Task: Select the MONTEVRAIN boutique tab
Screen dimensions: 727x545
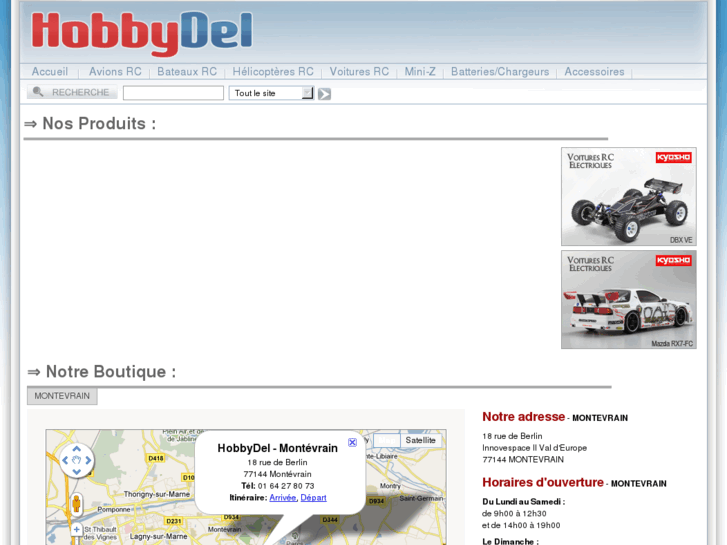Action: (x=62, y=396)
